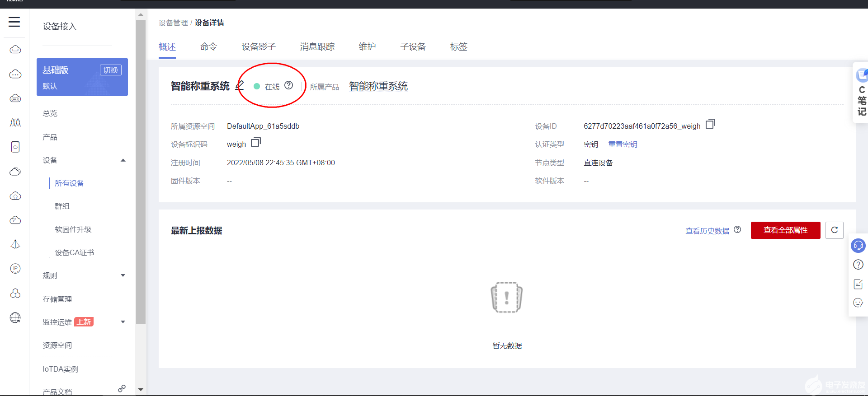
Task: Click the three-hexagon cluster icon
Action: pos(15,293)
